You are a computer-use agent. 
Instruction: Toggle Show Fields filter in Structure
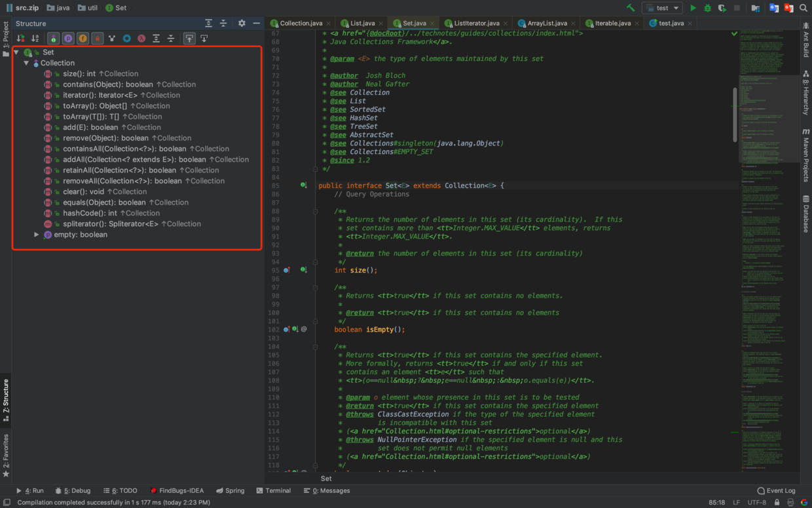click(83, 39)
